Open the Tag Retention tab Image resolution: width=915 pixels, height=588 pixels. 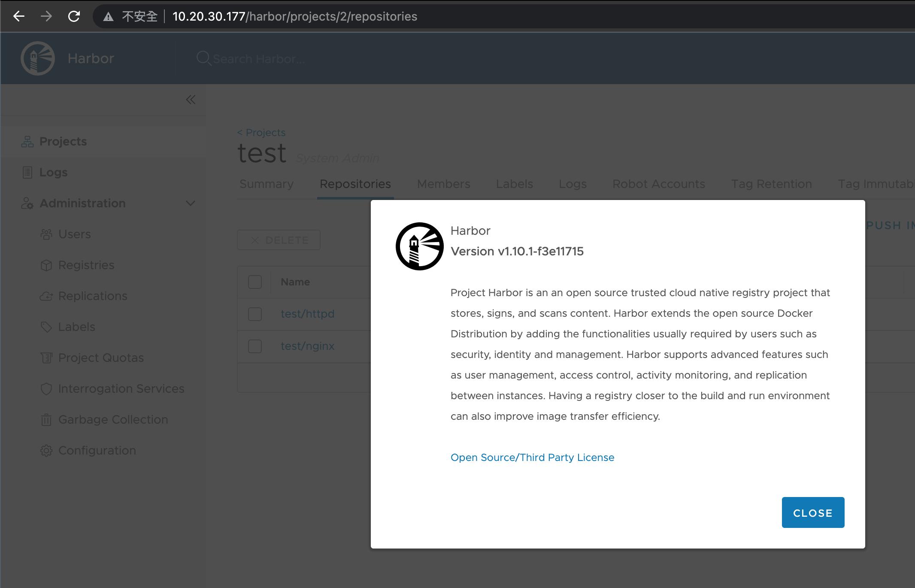tap(772, 184)
